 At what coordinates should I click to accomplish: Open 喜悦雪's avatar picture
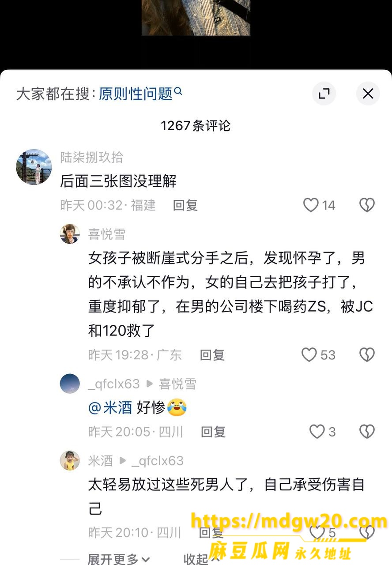click(70, 234)
